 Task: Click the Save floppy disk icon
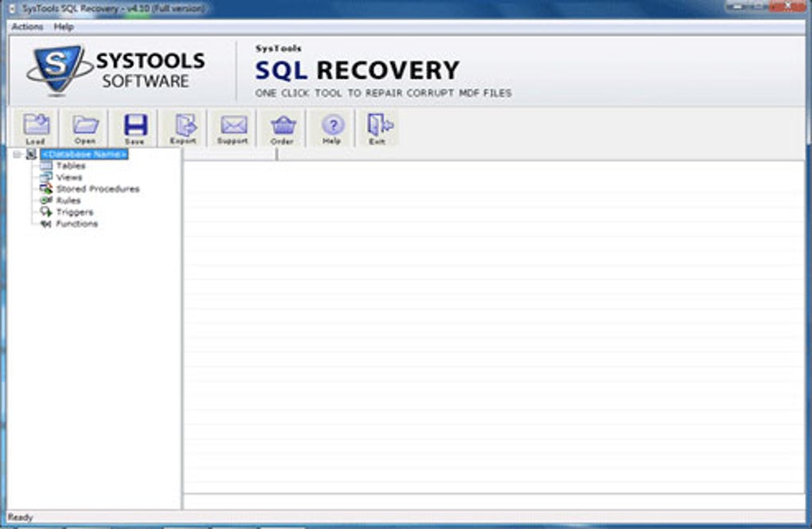(x=135, y=128)
